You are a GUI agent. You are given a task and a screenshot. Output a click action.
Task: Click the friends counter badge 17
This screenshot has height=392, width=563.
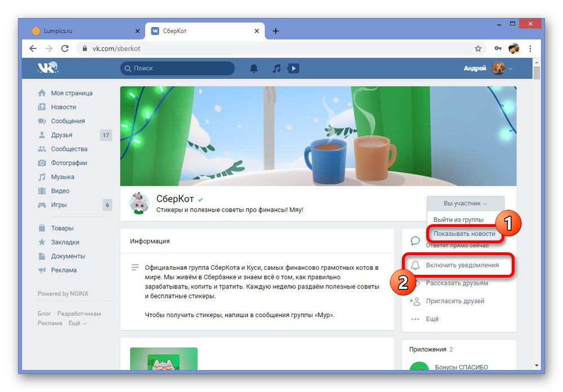[106, 135]
